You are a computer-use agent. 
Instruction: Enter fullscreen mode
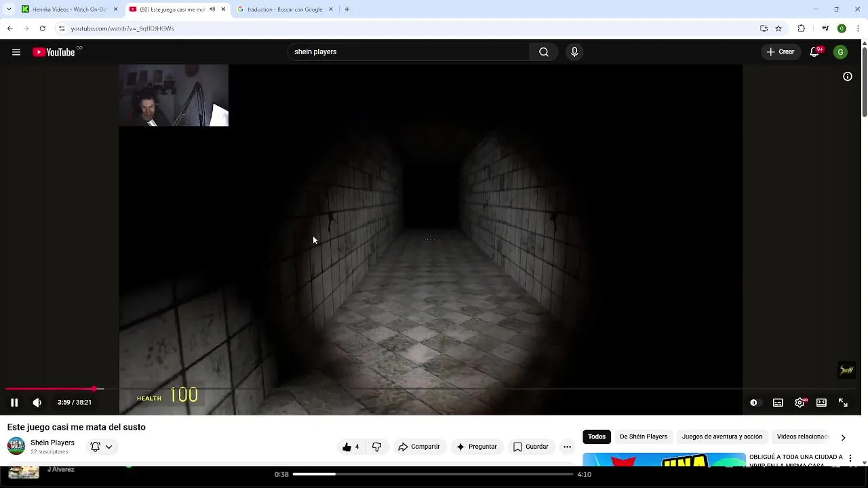(844, 403)
